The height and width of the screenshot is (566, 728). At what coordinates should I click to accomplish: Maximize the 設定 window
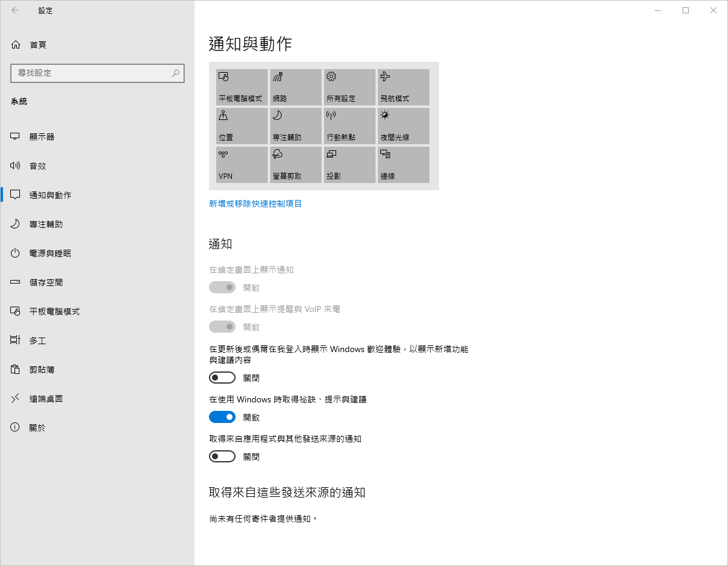coord(686,10)
